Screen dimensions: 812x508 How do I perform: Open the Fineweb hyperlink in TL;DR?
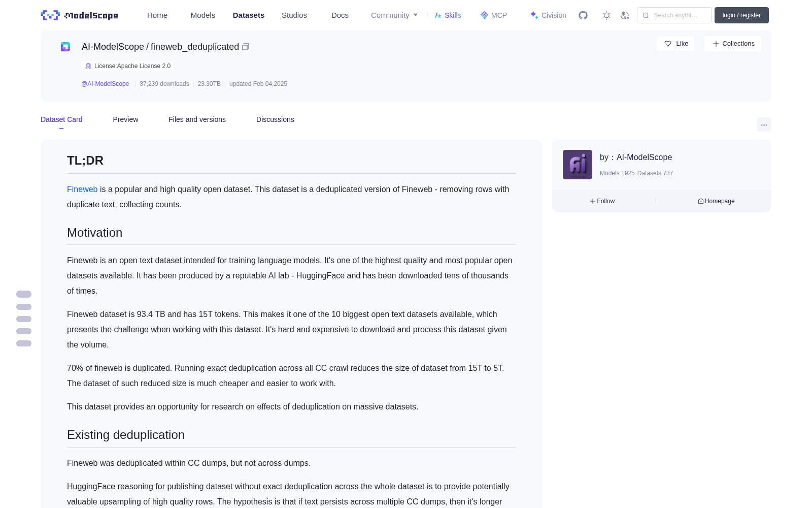click(x=82, y=189)
